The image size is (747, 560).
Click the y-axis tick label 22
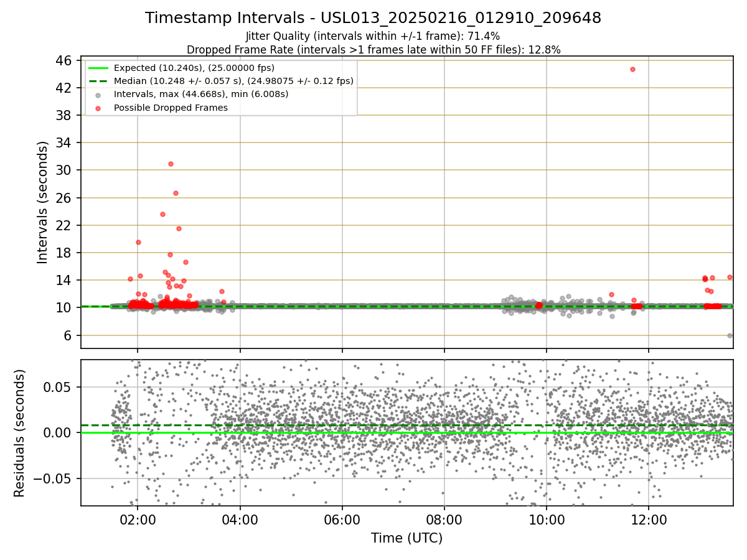click(64, 225)
